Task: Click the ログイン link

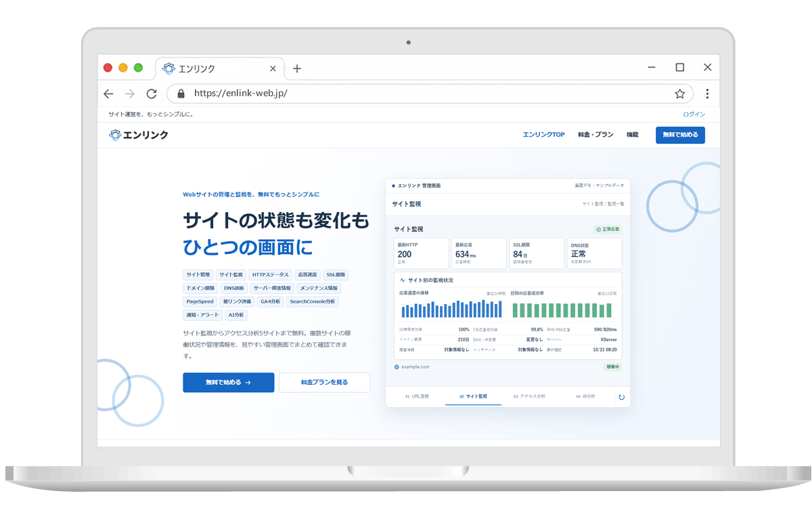Action: point(694,114)
